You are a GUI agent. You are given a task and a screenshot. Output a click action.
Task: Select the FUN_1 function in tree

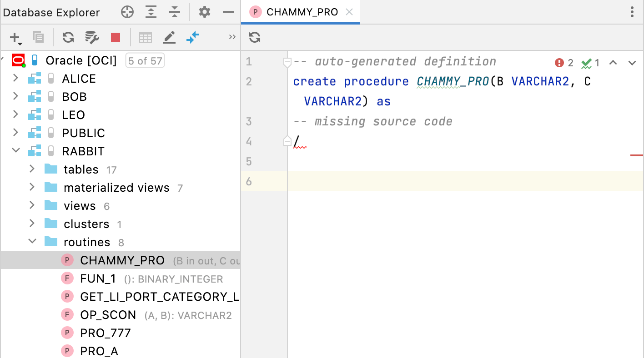[98, 278]
